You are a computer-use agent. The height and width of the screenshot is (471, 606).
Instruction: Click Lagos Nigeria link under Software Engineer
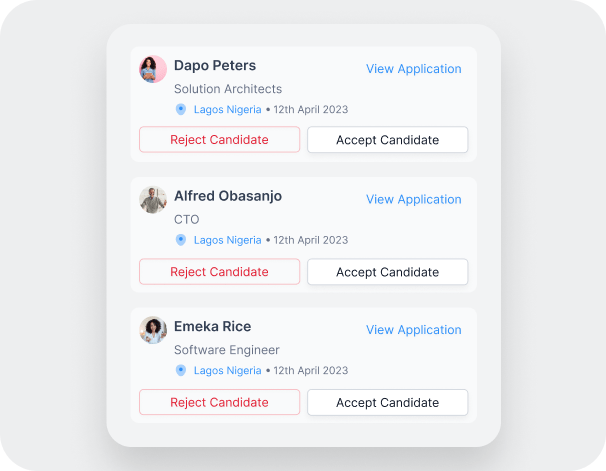(x=228, y=371)
